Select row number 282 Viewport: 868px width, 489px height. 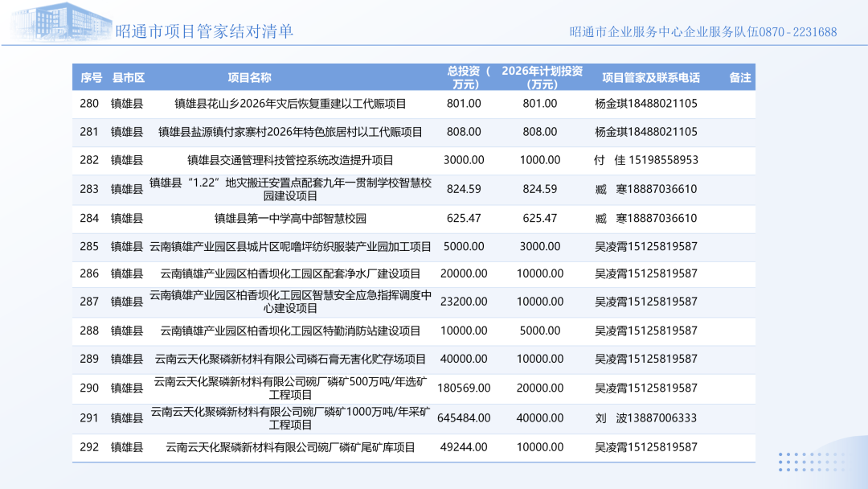[x=89, y=160]
